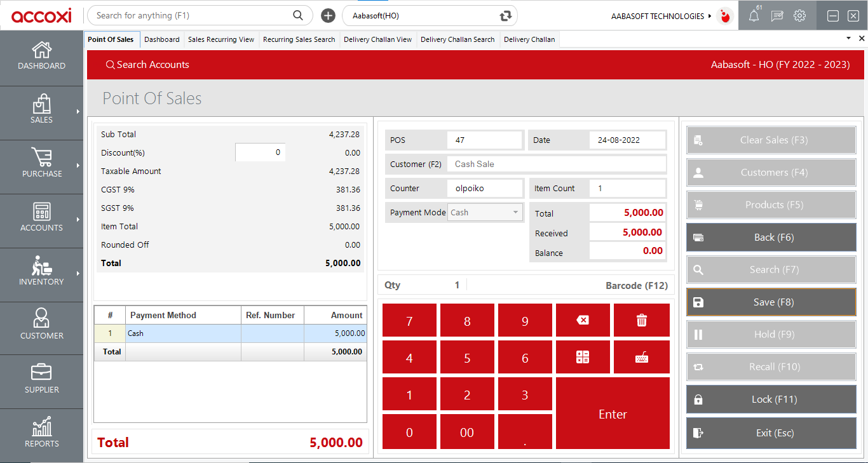This screenshot has height=463, width=868.
Task: Click the Lock (F11) button
Action: 771,399
